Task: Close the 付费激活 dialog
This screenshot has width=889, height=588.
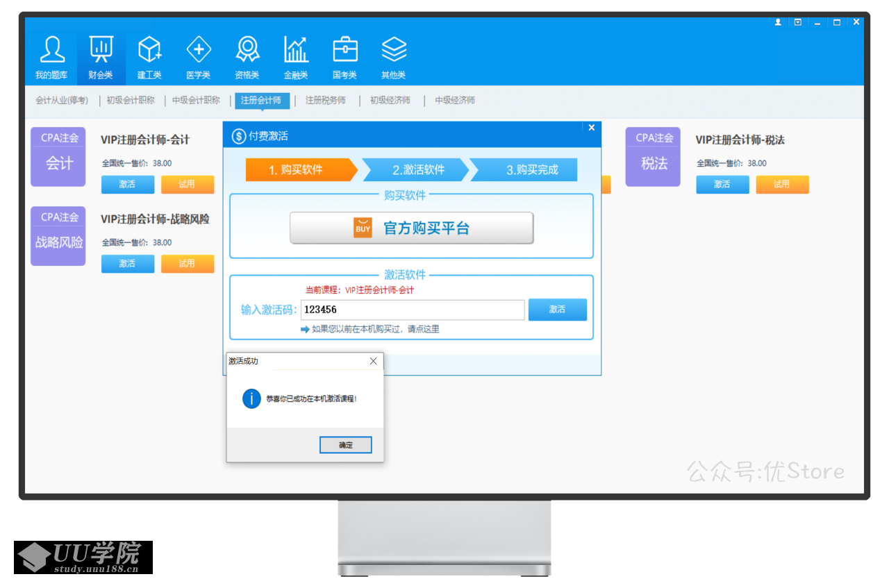Action: pos(592,128)
